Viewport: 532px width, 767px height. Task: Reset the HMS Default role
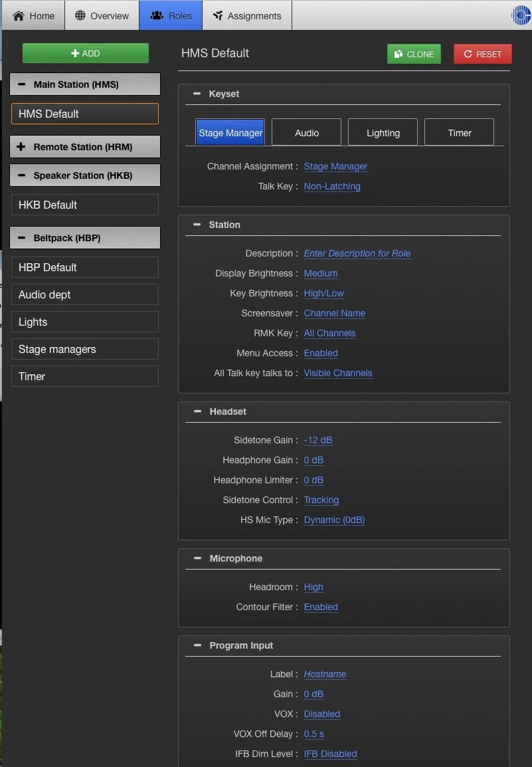pyautogui.click(x=483, y=54)
